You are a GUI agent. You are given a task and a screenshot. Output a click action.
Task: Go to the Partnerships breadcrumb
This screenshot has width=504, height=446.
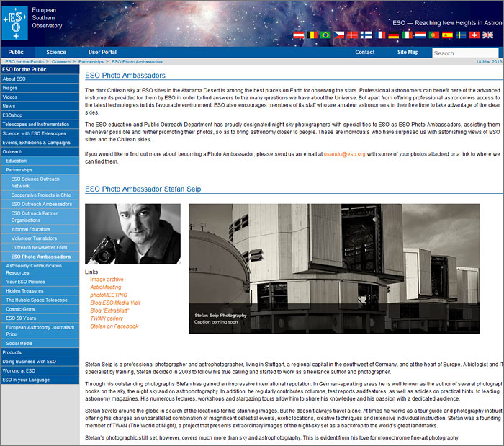tap(91, 62)
